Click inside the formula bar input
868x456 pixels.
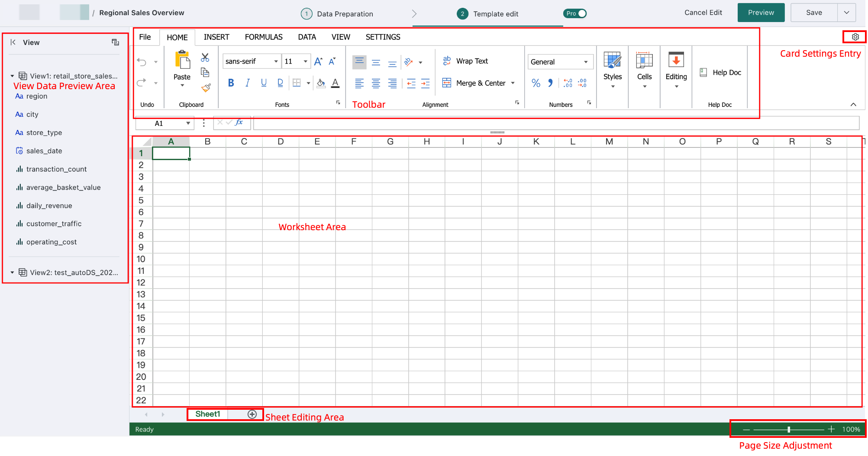pos(556,123)
